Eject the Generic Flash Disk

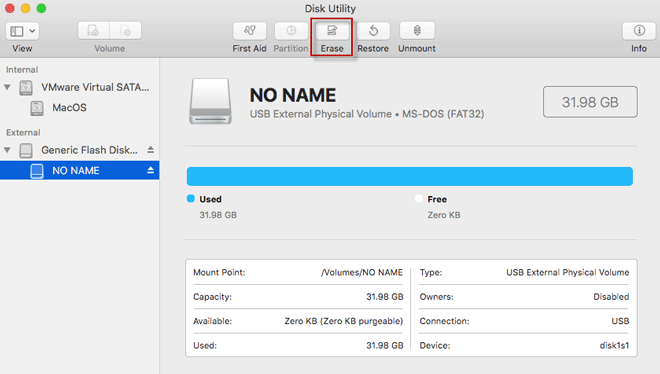click(x=150, y=150)
